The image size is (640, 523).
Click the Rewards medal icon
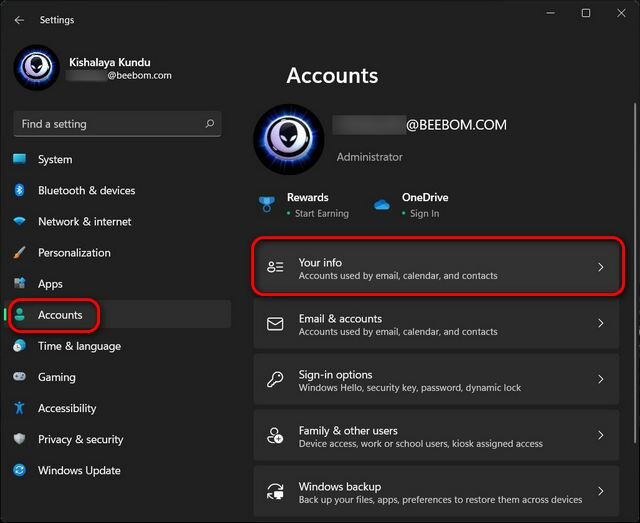pyautogui.click(x=267, y=204)
